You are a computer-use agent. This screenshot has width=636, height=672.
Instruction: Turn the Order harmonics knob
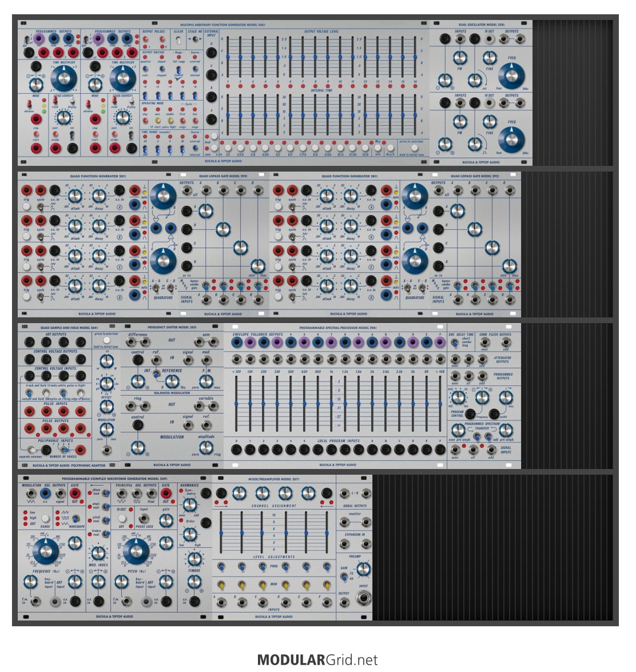(x=190, y=534)
